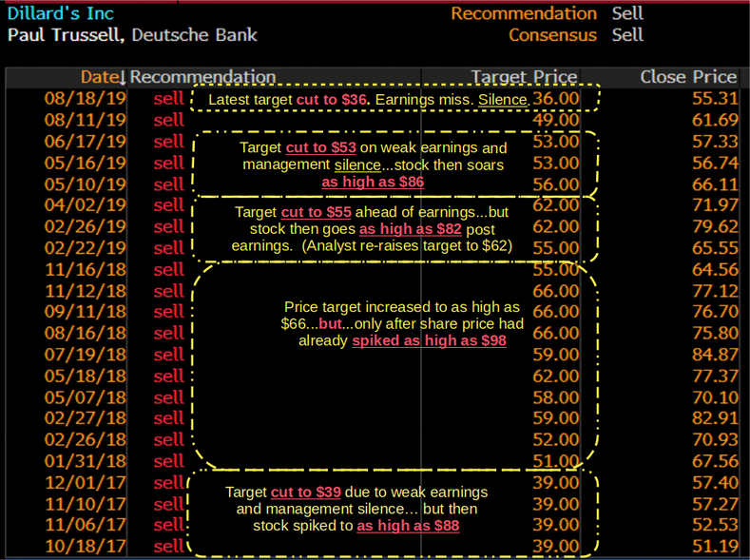Select the 12/01/17 date cell
Viewport: 750px width, 560px height.
point(86,483)
